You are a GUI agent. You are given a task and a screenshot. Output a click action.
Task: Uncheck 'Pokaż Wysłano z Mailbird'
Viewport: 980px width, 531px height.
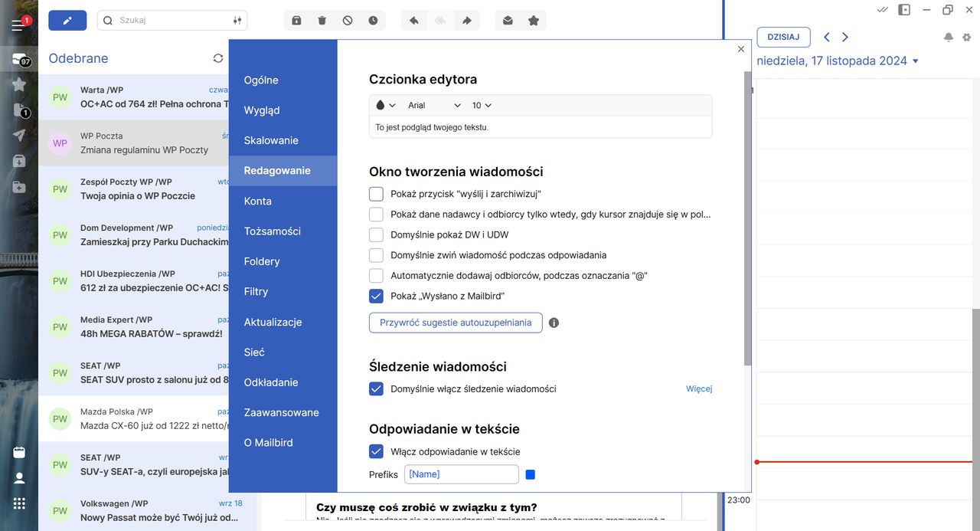click(x=376, y=296)
